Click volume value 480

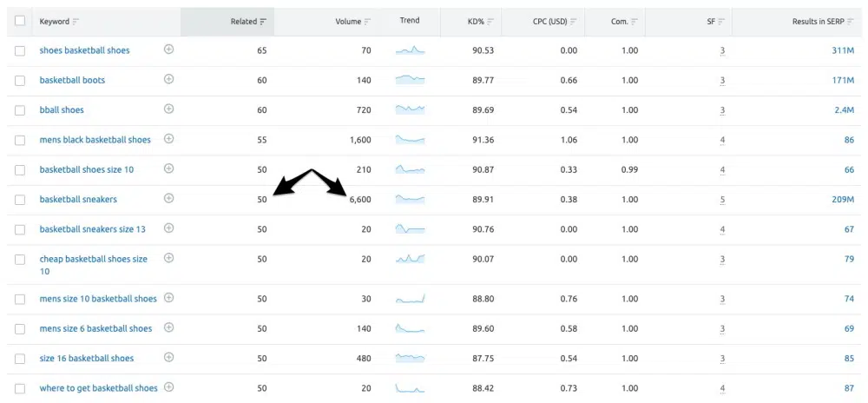[x=364, y=359]
